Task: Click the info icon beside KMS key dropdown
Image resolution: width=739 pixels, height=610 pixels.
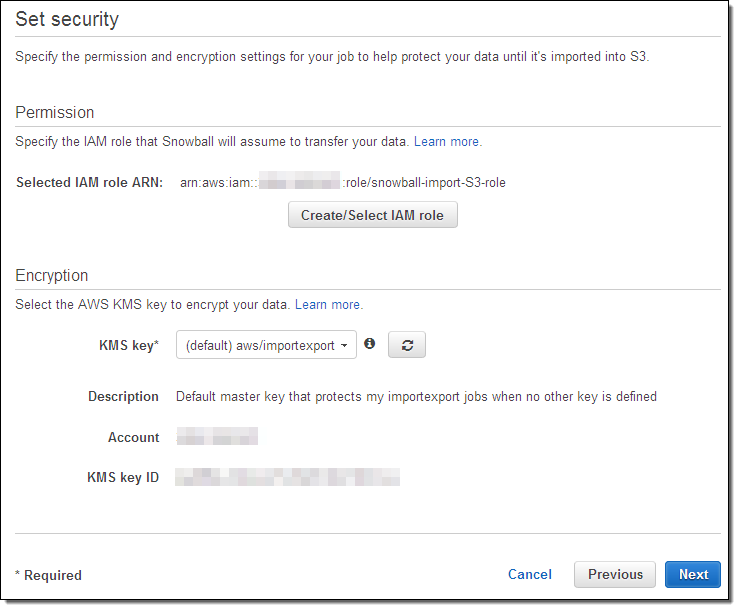Action: pyautogui.click(x=370, y=344)
